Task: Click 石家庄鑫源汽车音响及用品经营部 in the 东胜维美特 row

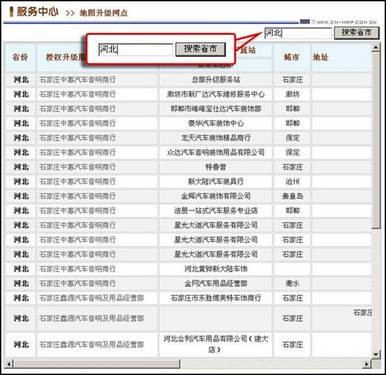Action: click(x=92, y=298)
